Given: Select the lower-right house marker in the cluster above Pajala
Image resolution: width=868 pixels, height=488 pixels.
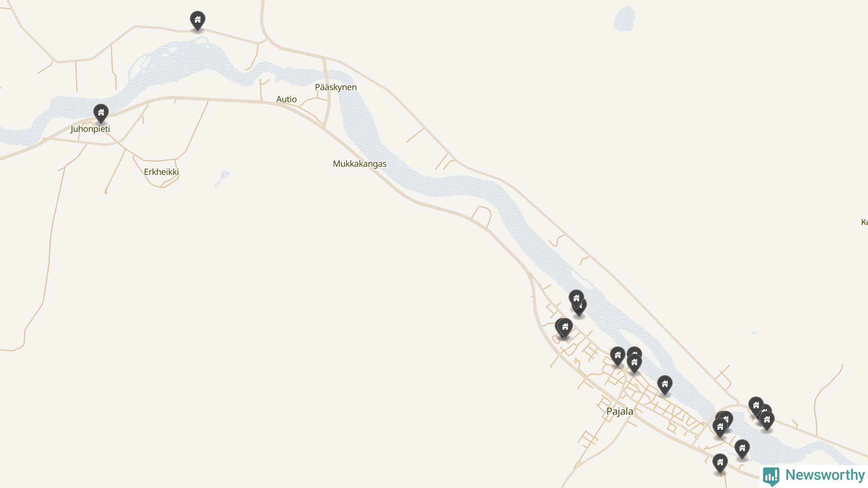Looking at the screenshot, I should point(634,363).
